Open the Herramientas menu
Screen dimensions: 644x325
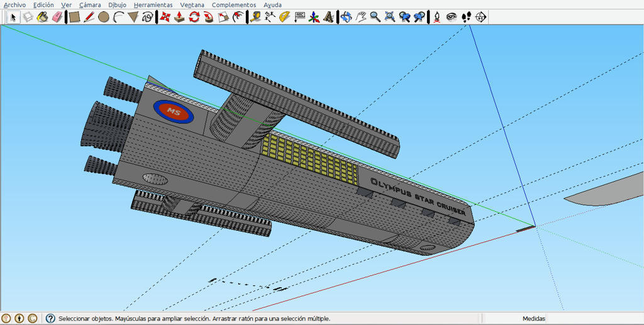pyautogui.click(x=153, y=5)
